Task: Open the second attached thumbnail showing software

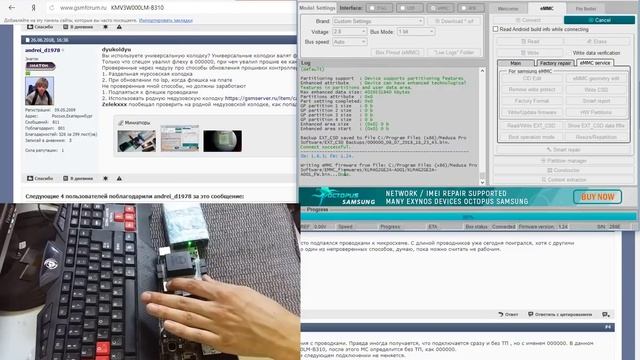Action: tap(180, 139)
